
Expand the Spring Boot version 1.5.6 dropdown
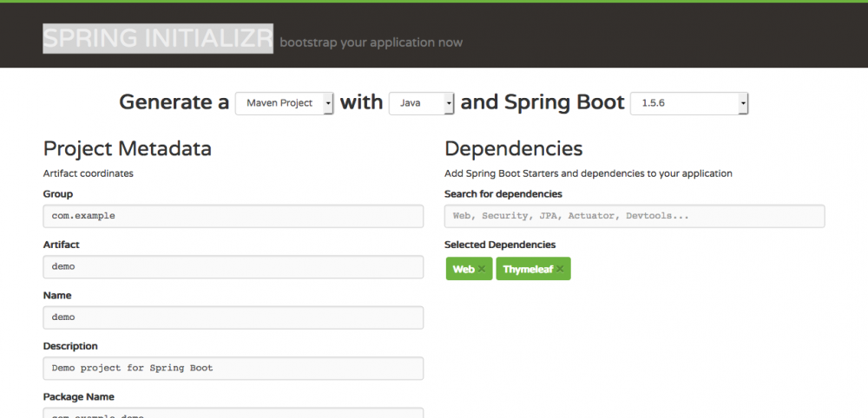pos(689,103)
